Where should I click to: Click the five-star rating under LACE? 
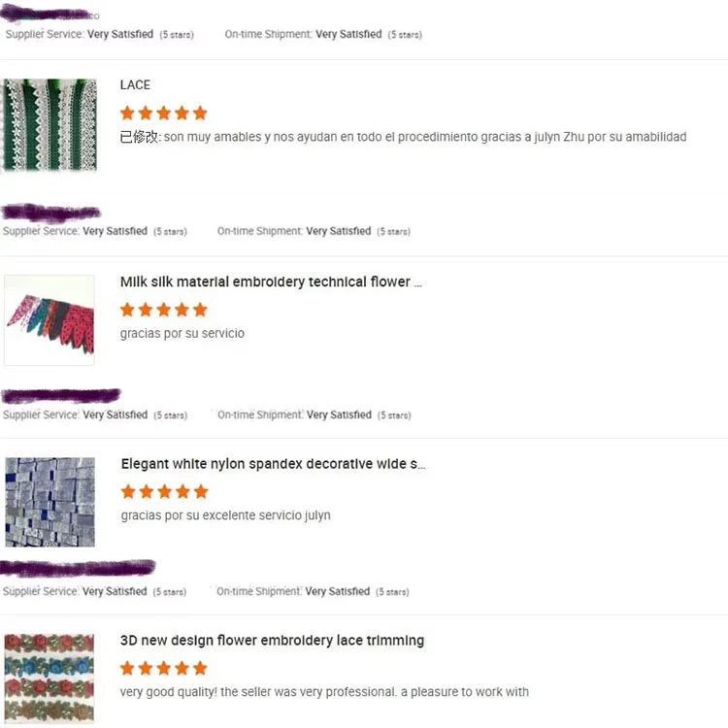pos(163,113)
